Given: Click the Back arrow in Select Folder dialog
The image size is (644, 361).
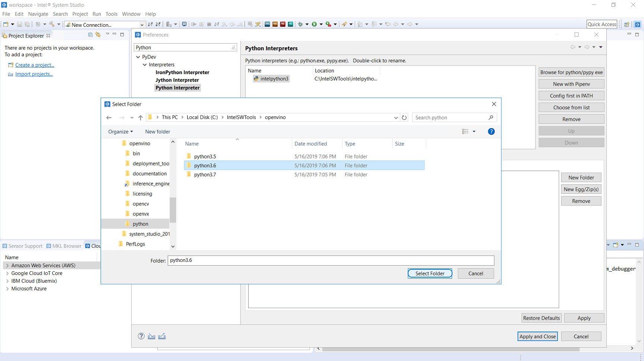Looking at the screenshot, I should point(109,118).
